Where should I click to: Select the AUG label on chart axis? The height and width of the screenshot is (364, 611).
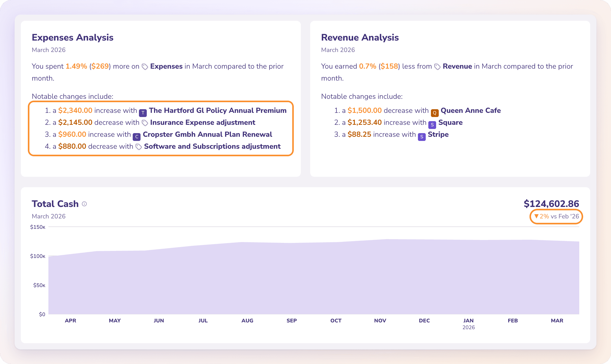pos(247,321)
